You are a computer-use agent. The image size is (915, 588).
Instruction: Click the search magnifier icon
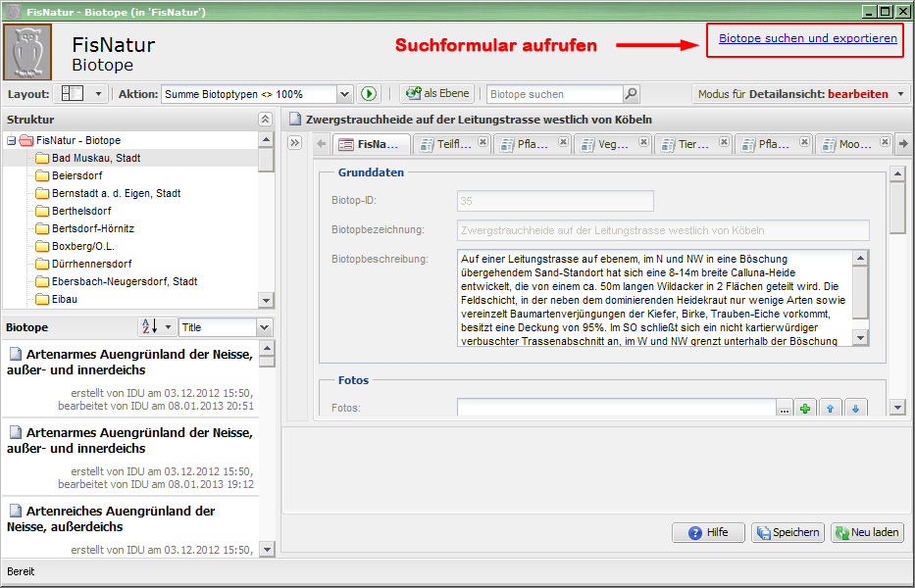tap(632, 94)
